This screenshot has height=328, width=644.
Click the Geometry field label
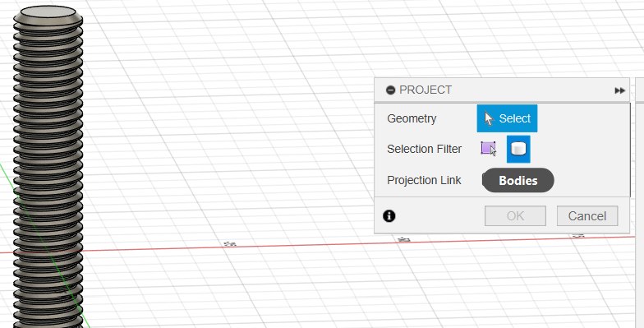tap(411, 118)
